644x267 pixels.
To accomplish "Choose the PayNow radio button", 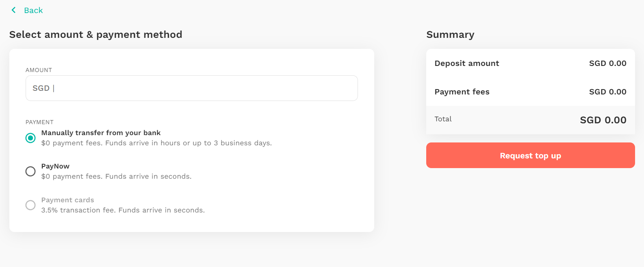I will click(30, 171).
